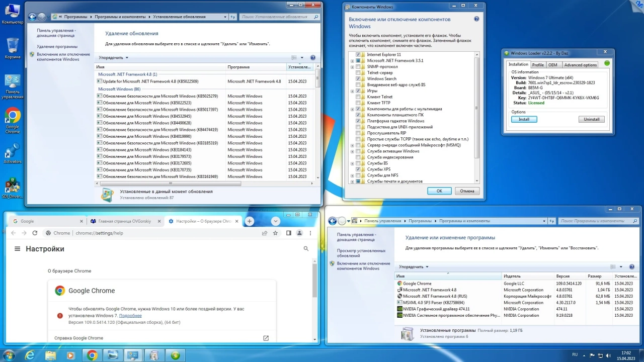
Task: Switch to the Profile tab in Windows Loader
Action: pos(538,65)
